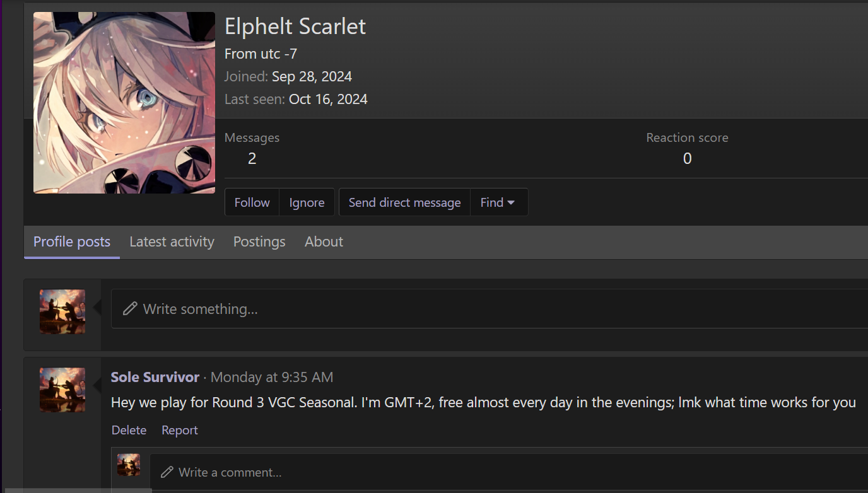Open Sole Survivor username link
This screenshot has height=493, width=868.
(x=155, y=377)
